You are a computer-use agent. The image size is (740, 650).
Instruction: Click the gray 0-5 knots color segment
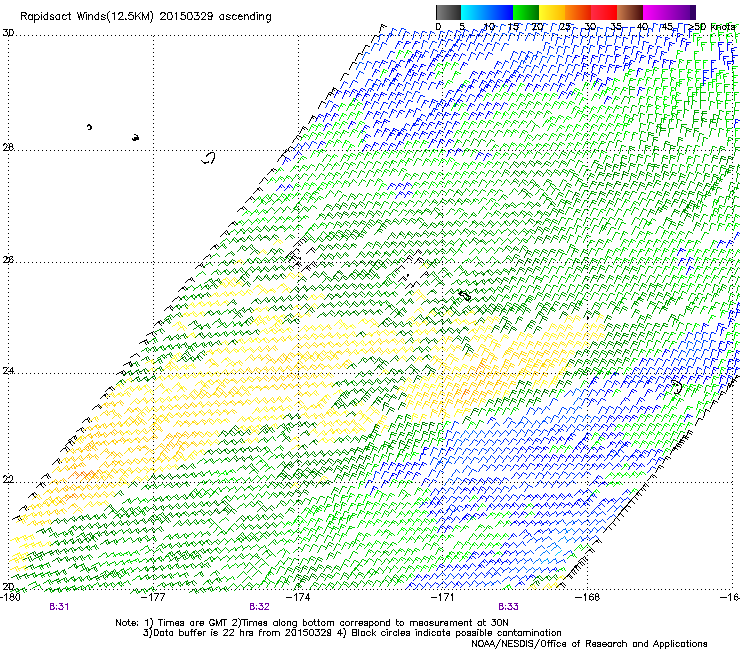448,12
